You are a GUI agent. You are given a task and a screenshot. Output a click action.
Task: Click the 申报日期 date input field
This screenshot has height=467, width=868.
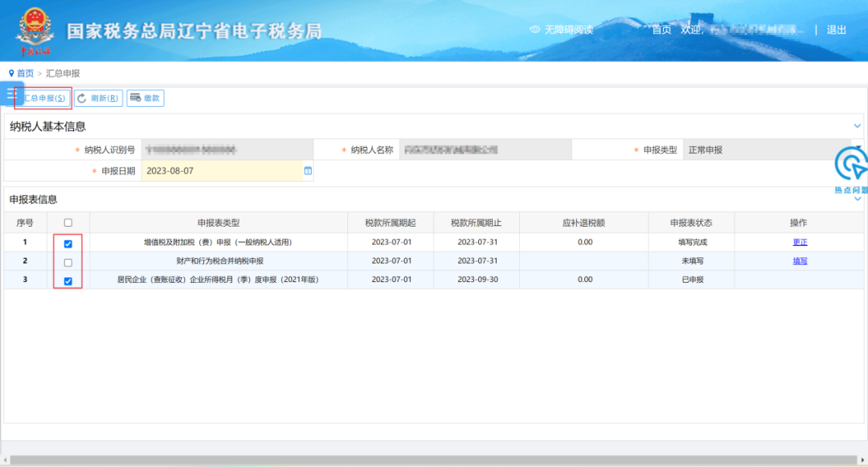(x=221, y=171)
